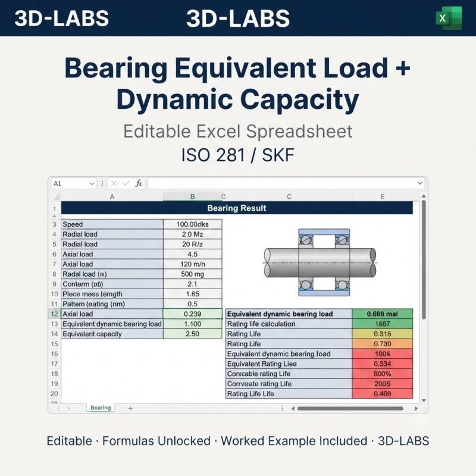476x476 pixels.
Task: Click the Select All corner triangle
Action: [57, 197]
